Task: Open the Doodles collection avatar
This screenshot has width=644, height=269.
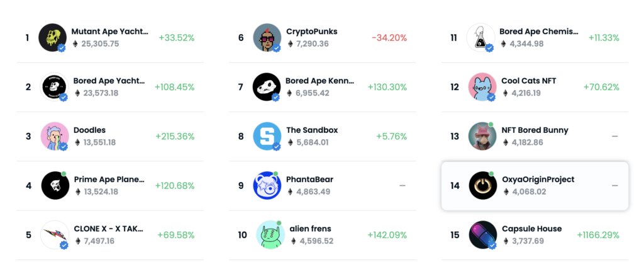Action: click(x=54, y=136)
